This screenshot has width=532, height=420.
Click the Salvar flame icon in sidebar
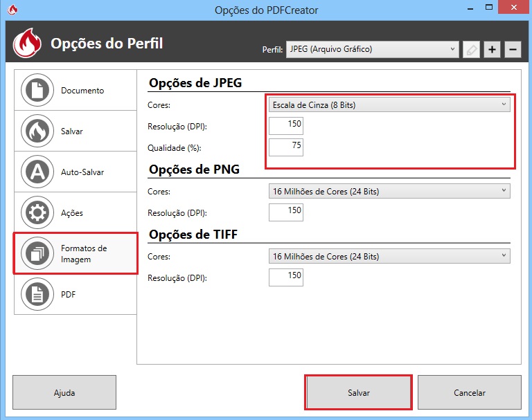35,131
